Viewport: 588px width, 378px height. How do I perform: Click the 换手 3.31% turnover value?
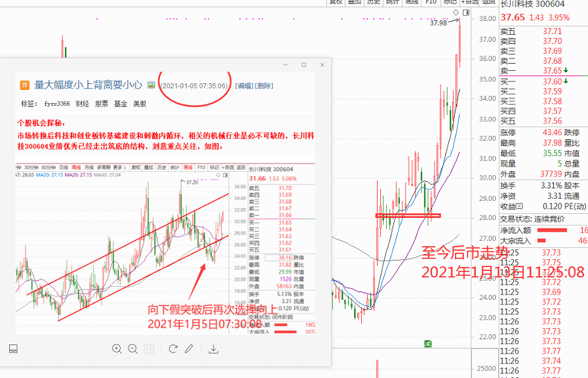pyautogui.click(x=551, y=186)
